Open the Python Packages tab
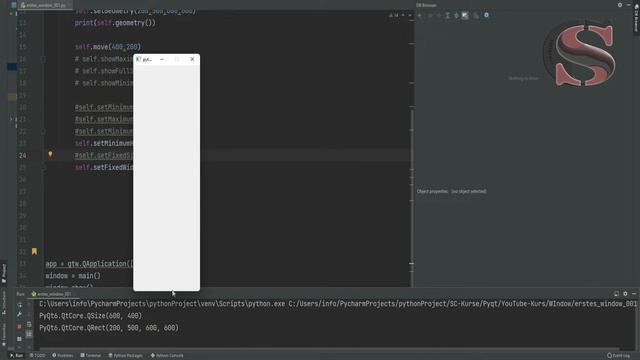The height and width of the screenshot is (360, 640). [x=126, y=356]
